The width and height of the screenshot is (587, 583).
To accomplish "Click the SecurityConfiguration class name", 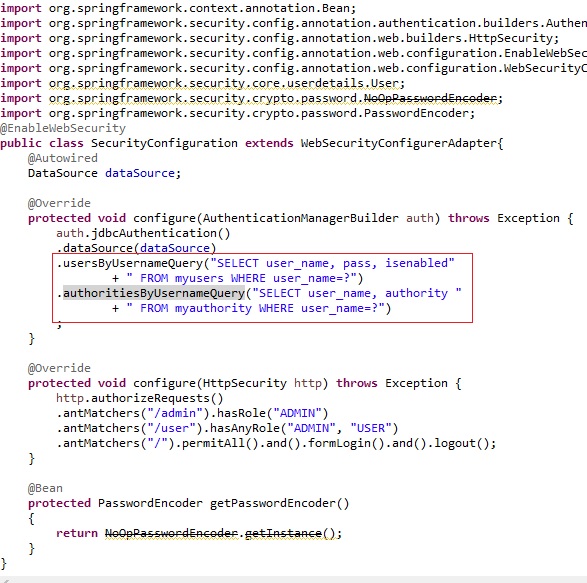I will pos(164,143).
